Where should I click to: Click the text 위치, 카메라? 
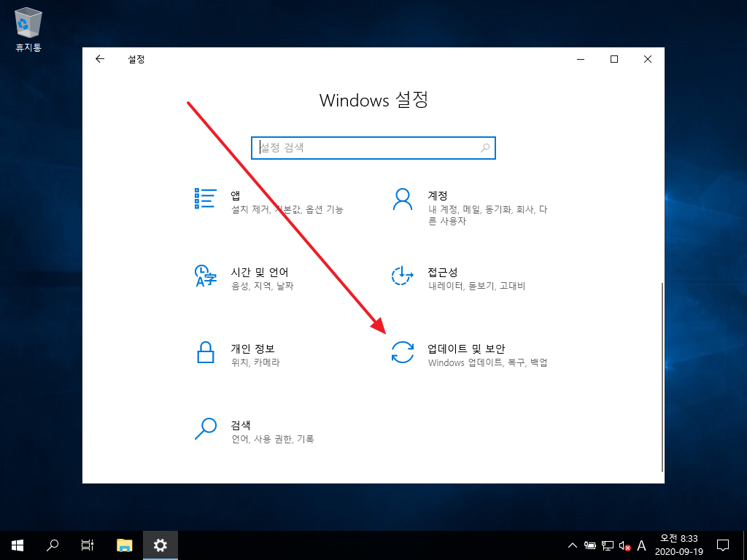(255, 363)
